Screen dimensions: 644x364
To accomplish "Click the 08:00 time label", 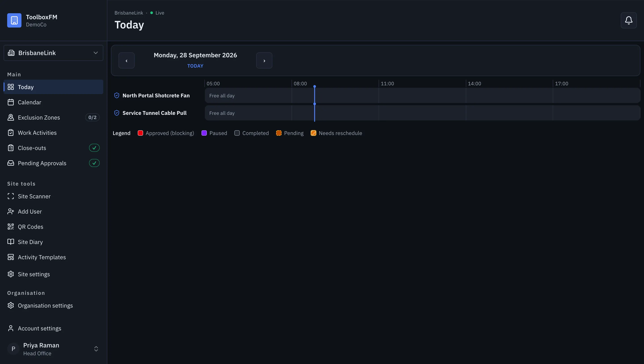I will click(x=300, y=84).
